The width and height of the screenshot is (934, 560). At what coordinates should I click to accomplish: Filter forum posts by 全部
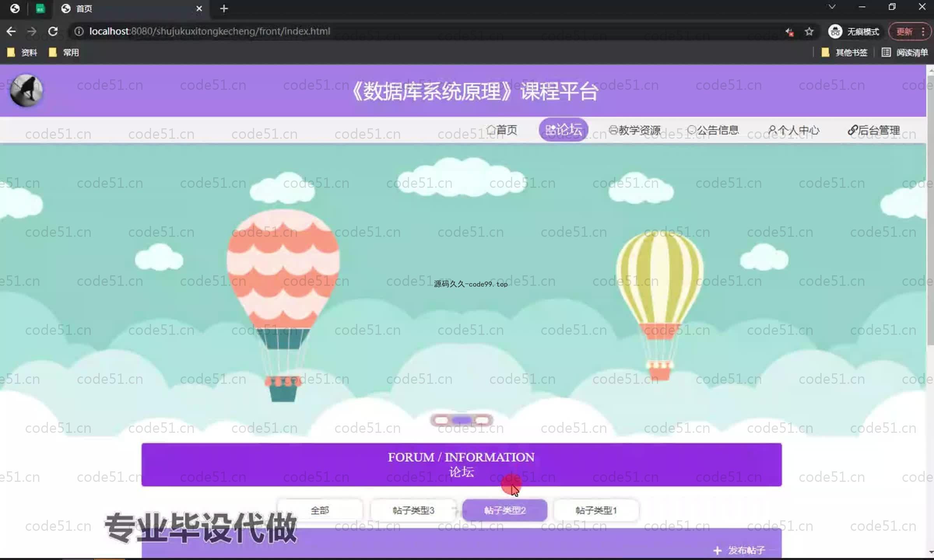(320, 510)
